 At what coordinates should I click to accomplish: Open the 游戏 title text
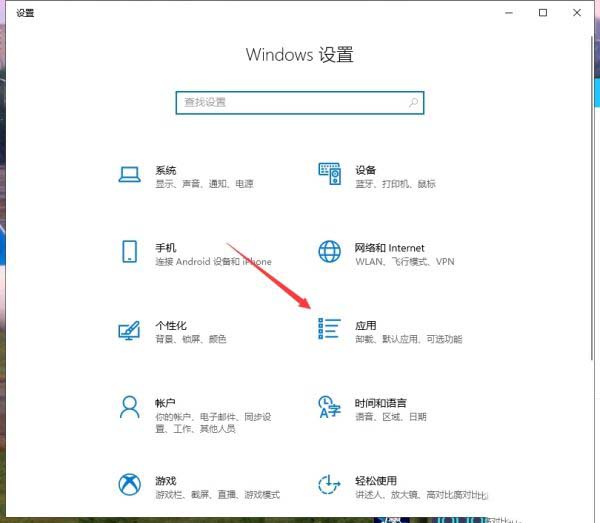(x=166, y=481)
